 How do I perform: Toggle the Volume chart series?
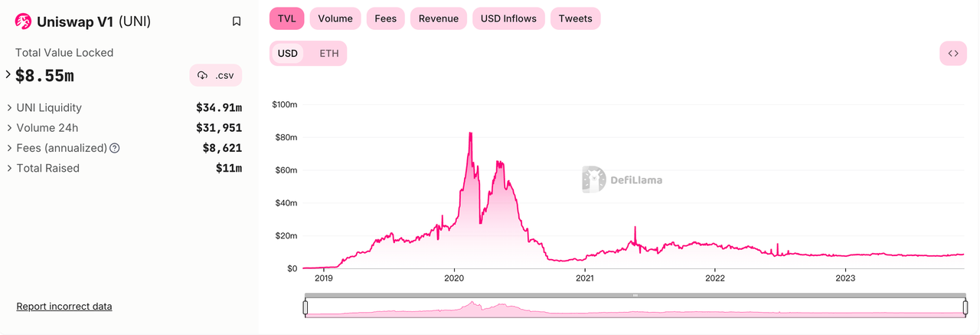point(335,18)
